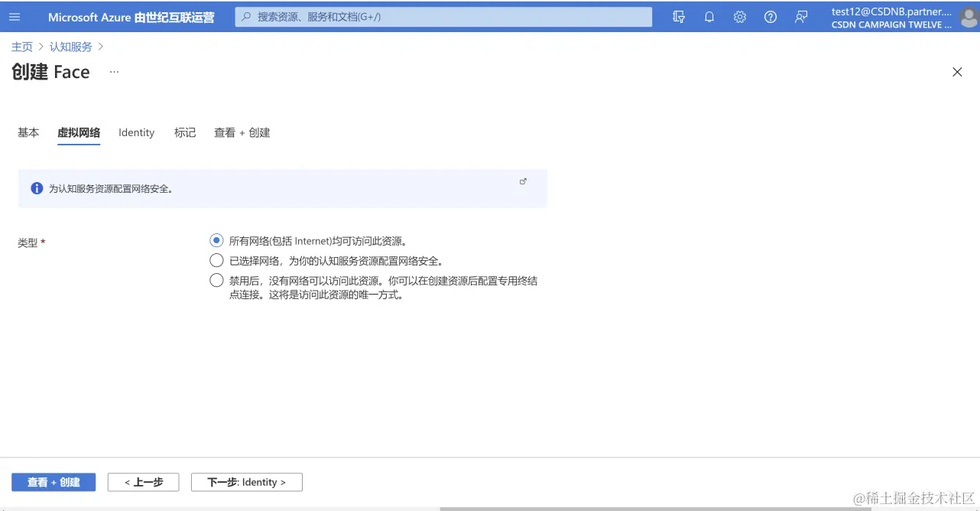The image size is (980, 511).
Task: Switch to the Identity tab
Action: [137, 132]
